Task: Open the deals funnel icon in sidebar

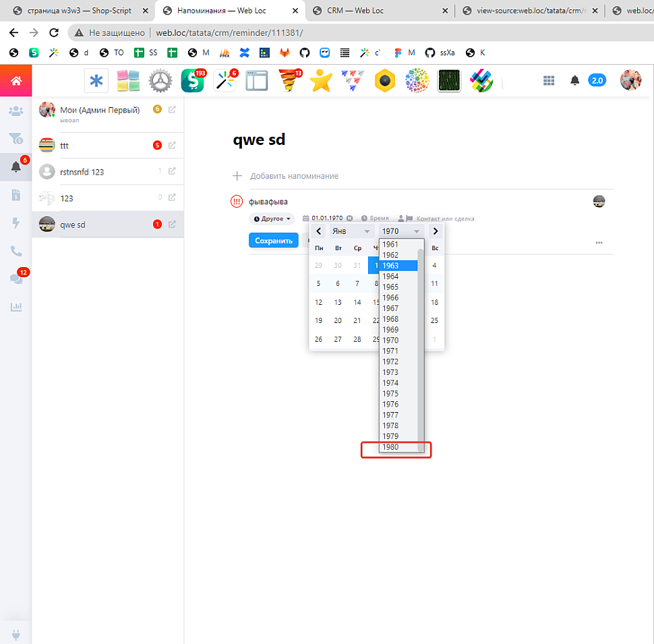Action: coord(16,138)
